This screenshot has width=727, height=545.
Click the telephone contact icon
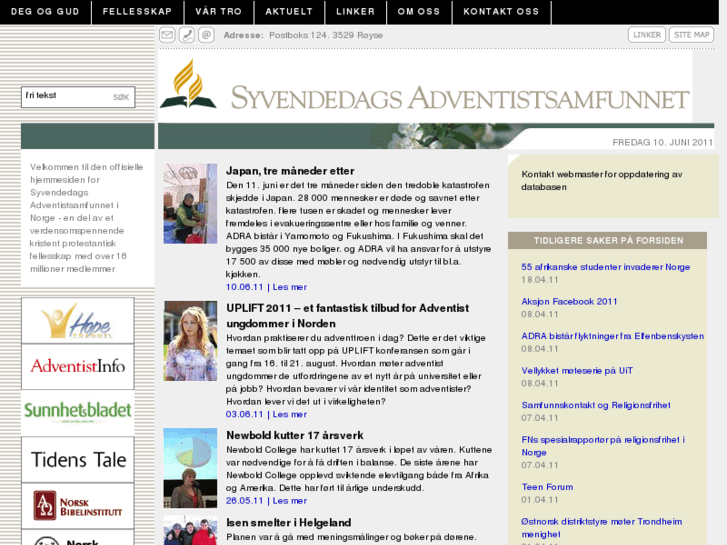187,35
